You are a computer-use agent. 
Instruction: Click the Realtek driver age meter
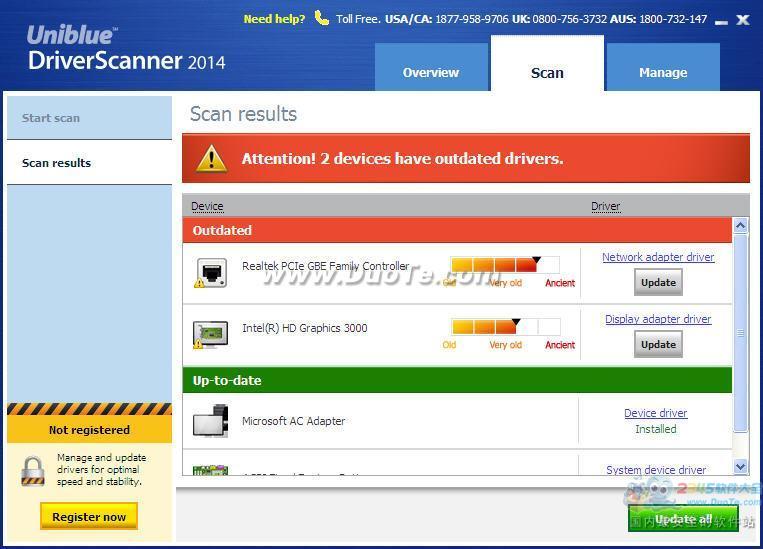[x=505, y=265]
